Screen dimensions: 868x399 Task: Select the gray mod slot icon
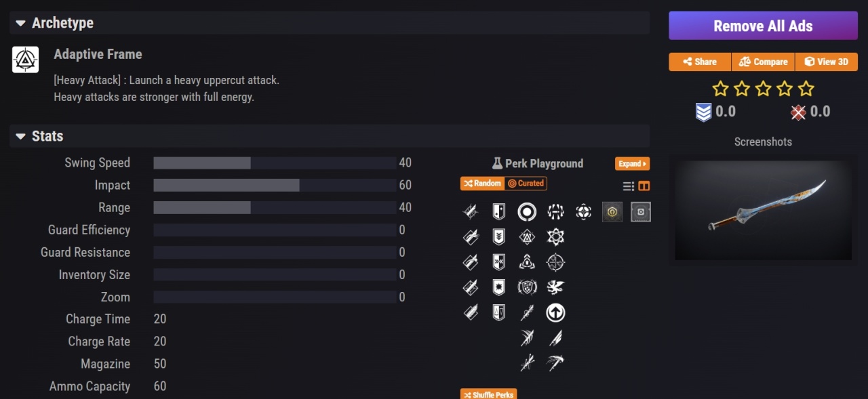pyautogui.click(x=640, y=212)
